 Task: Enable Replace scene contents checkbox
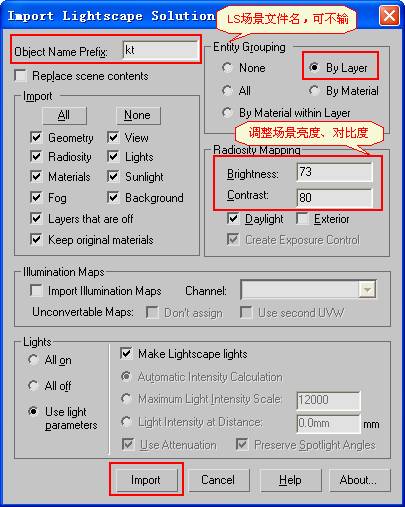coord(21,76)
